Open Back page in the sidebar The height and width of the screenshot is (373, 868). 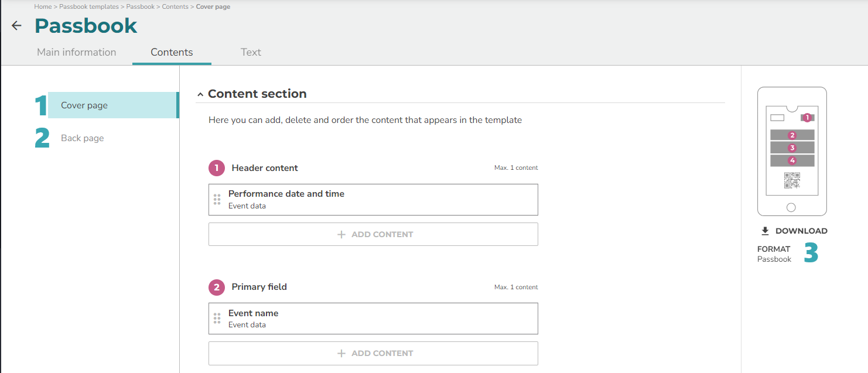(x=83, y=138)
